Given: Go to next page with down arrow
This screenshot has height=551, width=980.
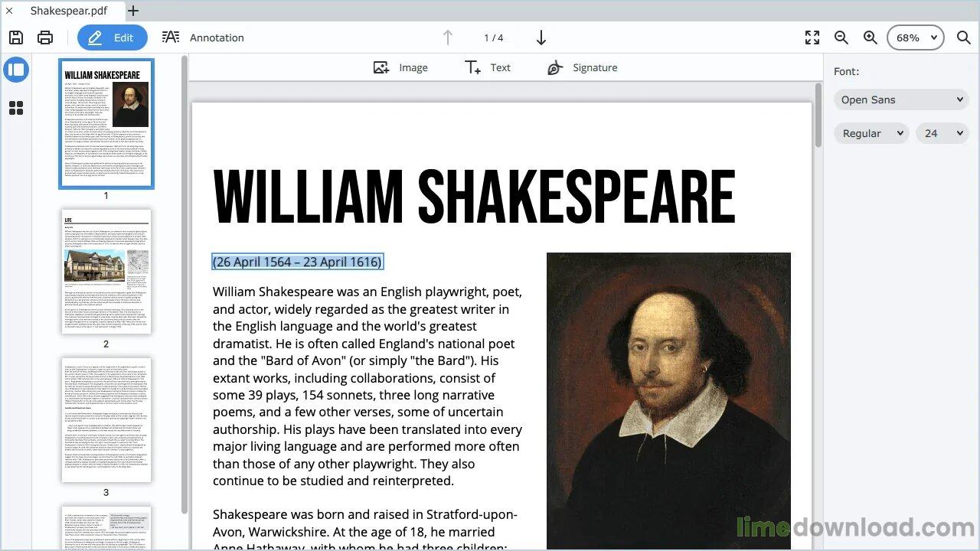Looking at the screenshot, I should click(541, 37).
